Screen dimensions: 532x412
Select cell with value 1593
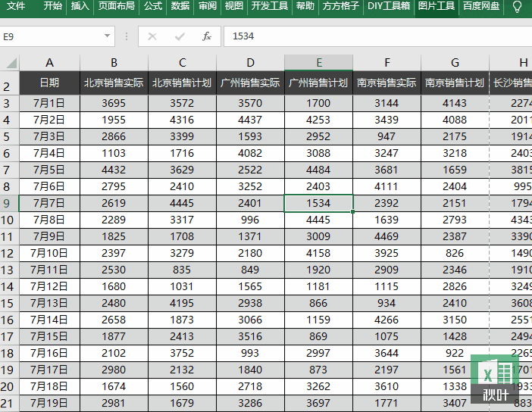click(250, 136)
